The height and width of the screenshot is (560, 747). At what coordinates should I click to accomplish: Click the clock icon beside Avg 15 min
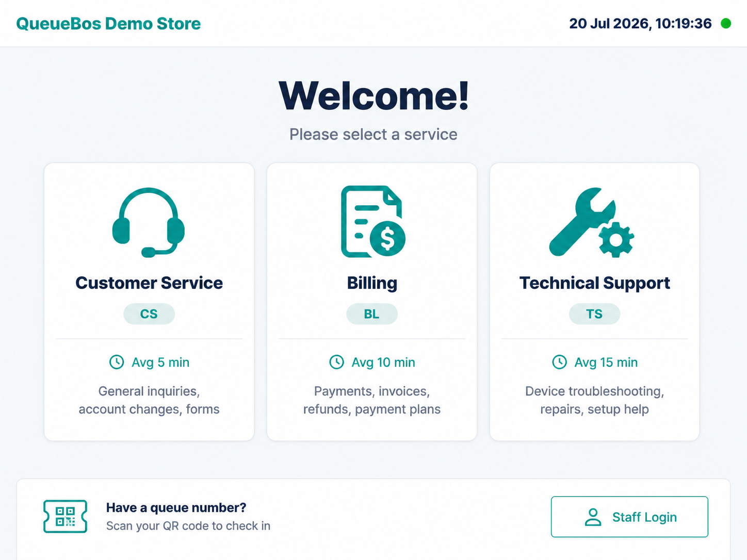559,362
